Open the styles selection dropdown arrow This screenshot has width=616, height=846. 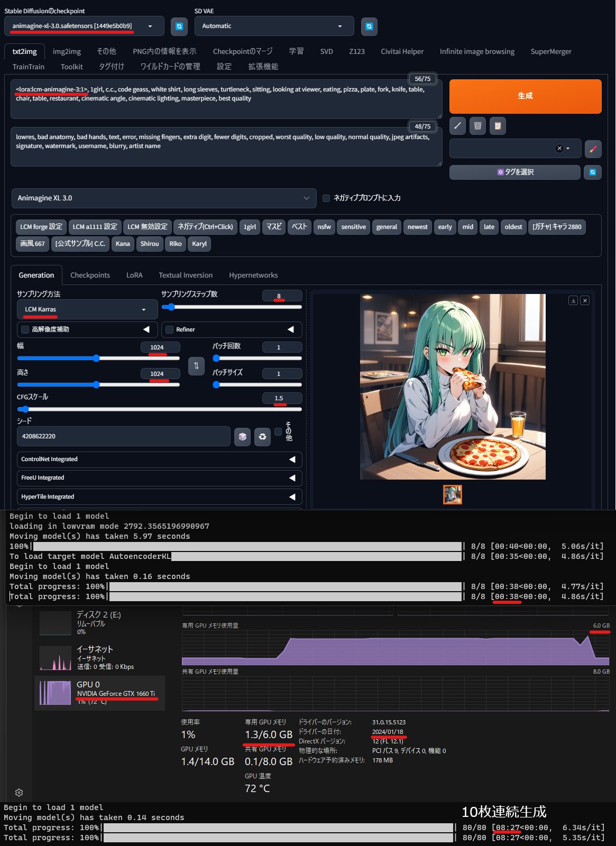click(x=568, y=149)
